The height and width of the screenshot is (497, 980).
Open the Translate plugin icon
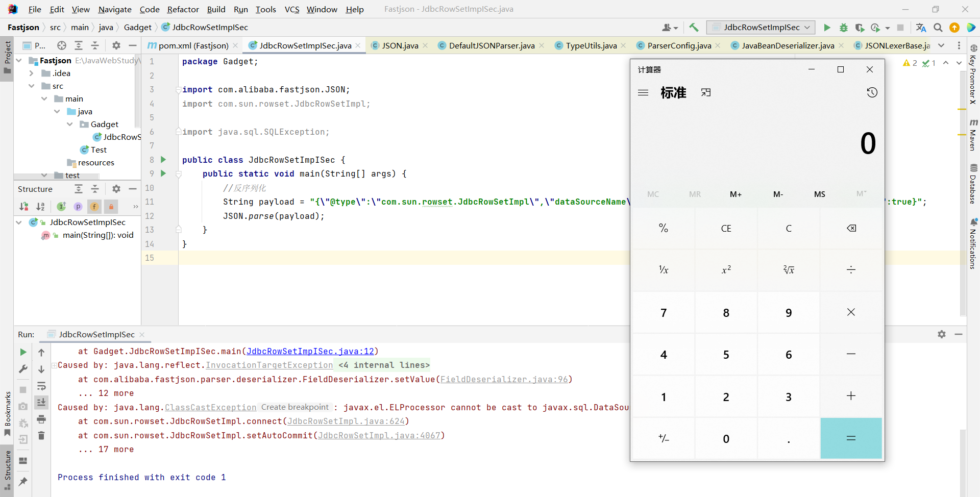click(x=921, y=28)
